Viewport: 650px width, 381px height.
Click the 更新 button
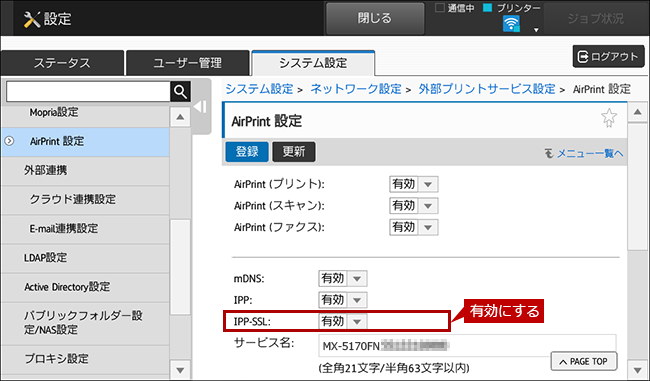(x=294, y=152)
